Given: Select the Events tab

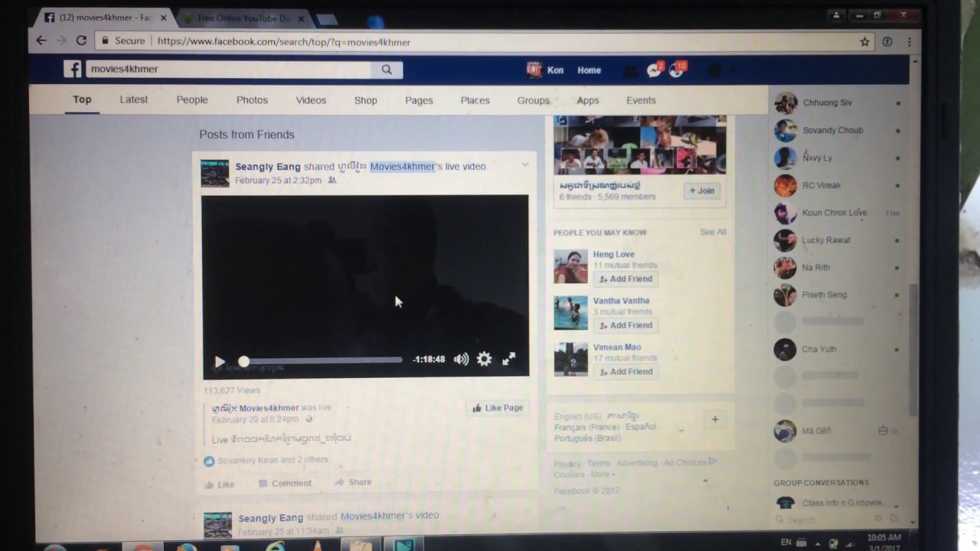Looking at the screenshot, I should (x=641, y=100).
